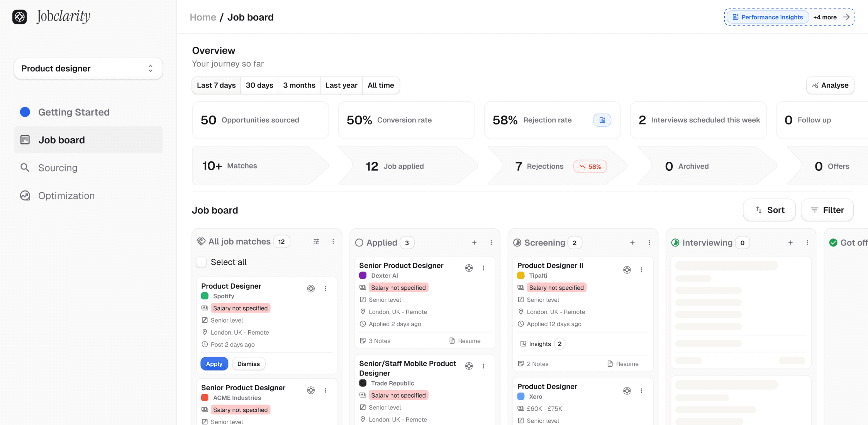Switch to the 30 days tab
The image size is (868, 425).
[x=259, y=85]
